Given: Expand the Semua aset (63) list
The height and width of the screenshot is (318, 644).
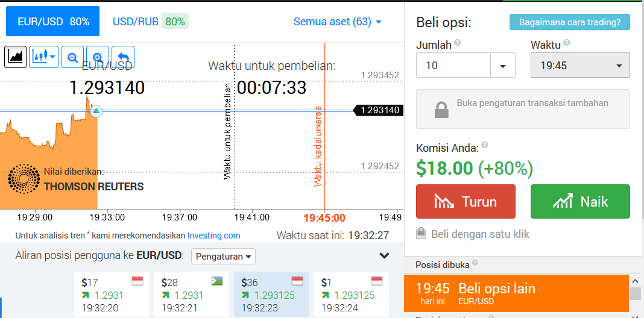Looking at the screenshot, I should pos(338,22).
